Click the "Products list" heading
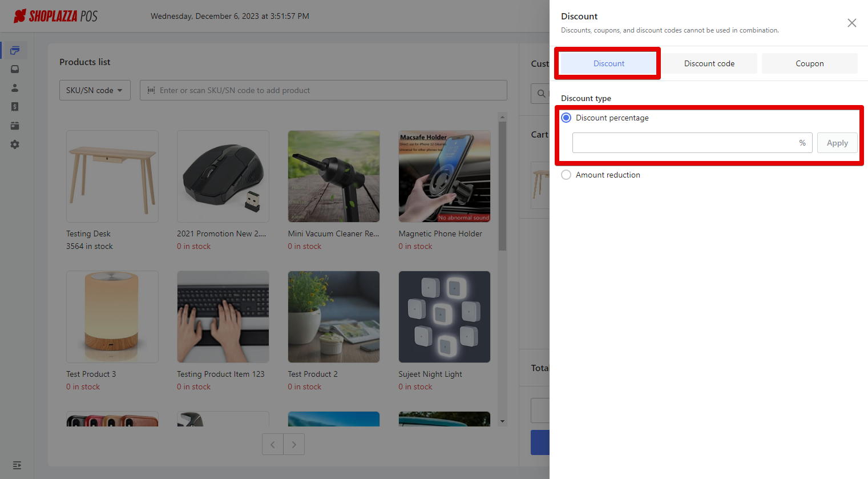This screenshot has width=868, height=479. tap(85, 62)
